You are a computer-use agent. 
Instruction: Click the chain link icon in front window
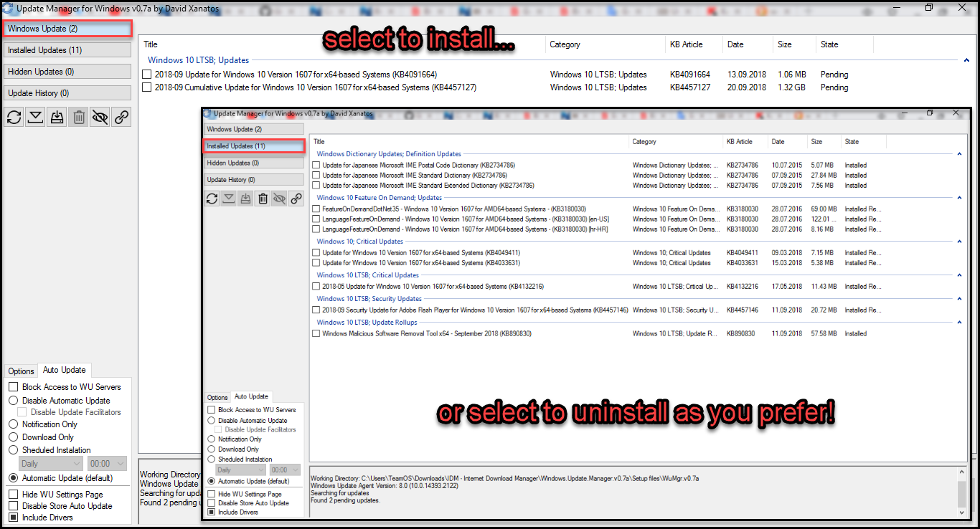pyautogui.click(x=296, y=199)
